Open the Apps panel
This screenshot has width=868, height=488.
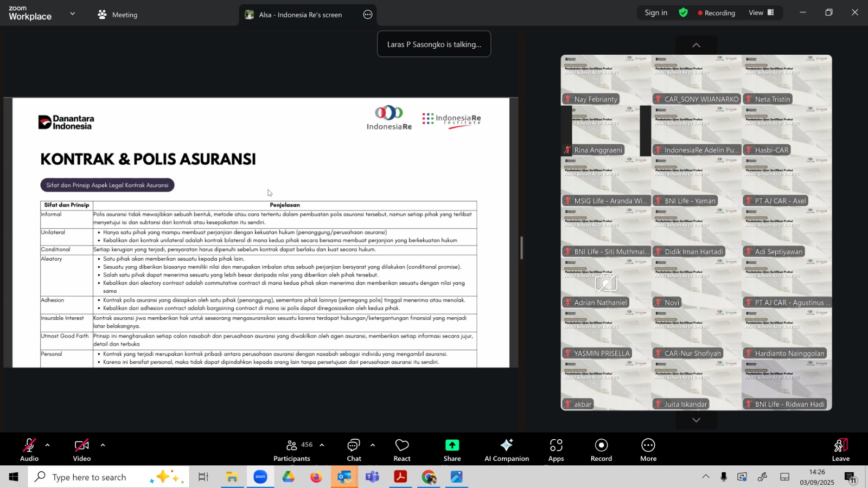(556, 450)
